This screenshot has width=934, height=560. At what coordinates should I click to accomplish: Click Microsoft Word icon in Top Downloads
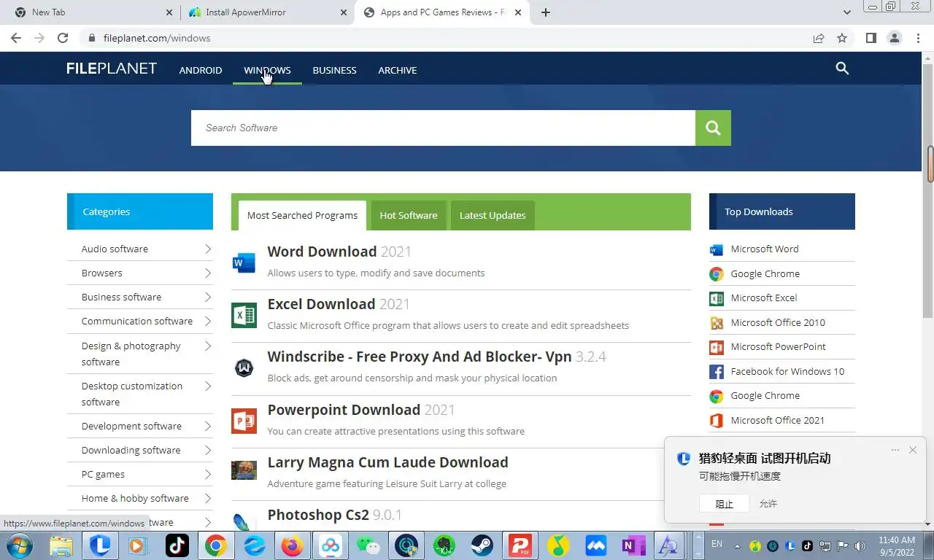(717, 249)
